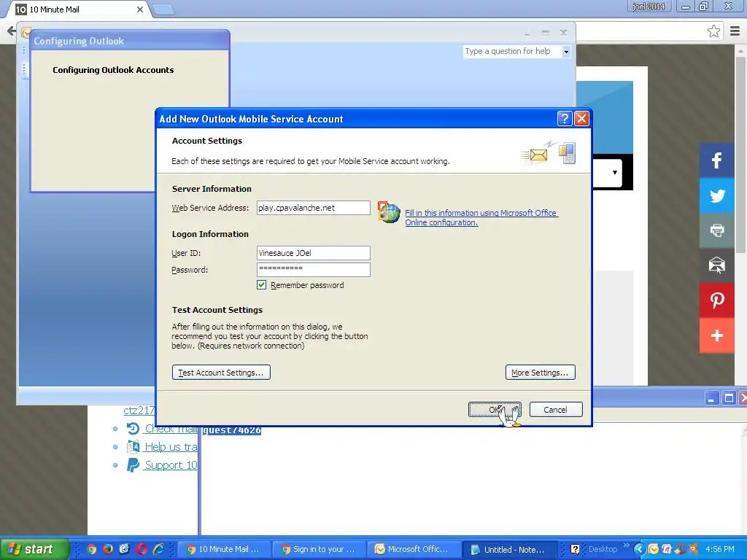This screenshot has width=747, height=560.
Task: Toggle the Remember password checkbox
Action: click(262, 285)
